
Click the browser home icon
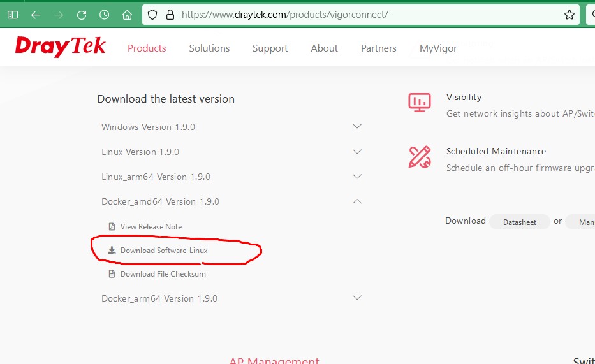pyautogui.click(x=127, y=15)
